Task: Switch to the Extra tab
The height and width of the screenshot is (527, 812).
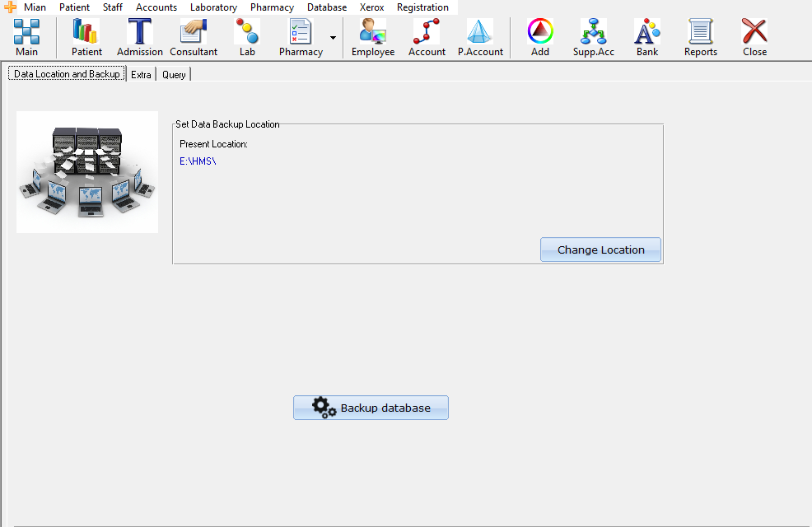Action: [141, 75]
